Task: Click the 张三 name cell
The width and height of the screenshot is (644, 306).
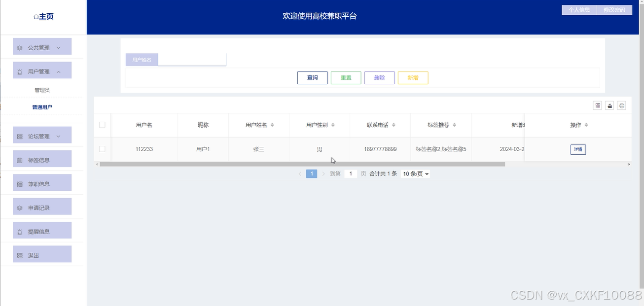Action: point(259,149)
